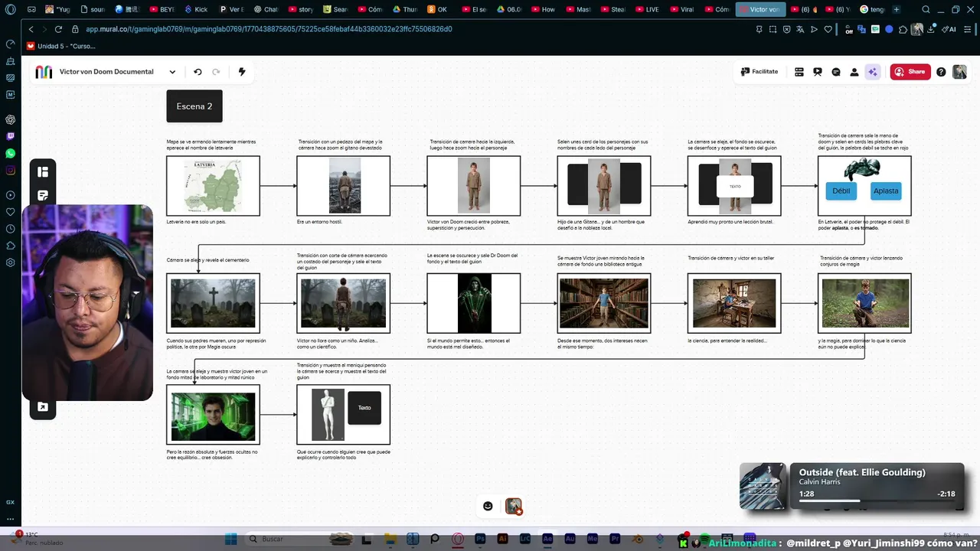Open a new browser tab with plus
The height and width of the screenshot is (551, 980).
896,9
